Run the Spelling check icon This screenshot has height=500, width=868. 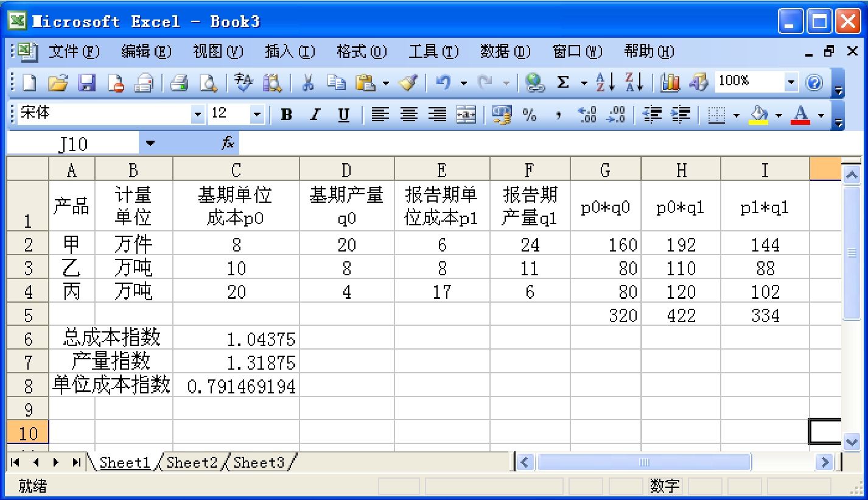pyautogui.click(x=243, y=82)
